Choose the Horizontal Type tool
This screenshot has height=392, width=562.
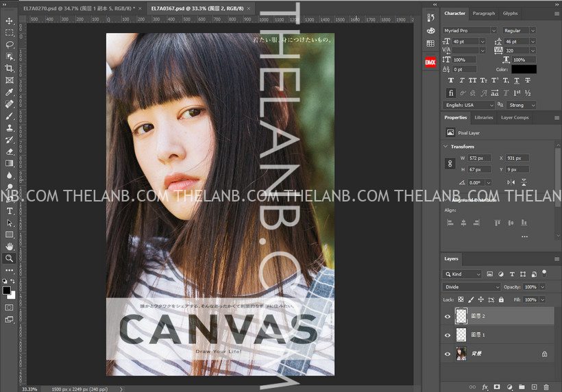point(10,211)
